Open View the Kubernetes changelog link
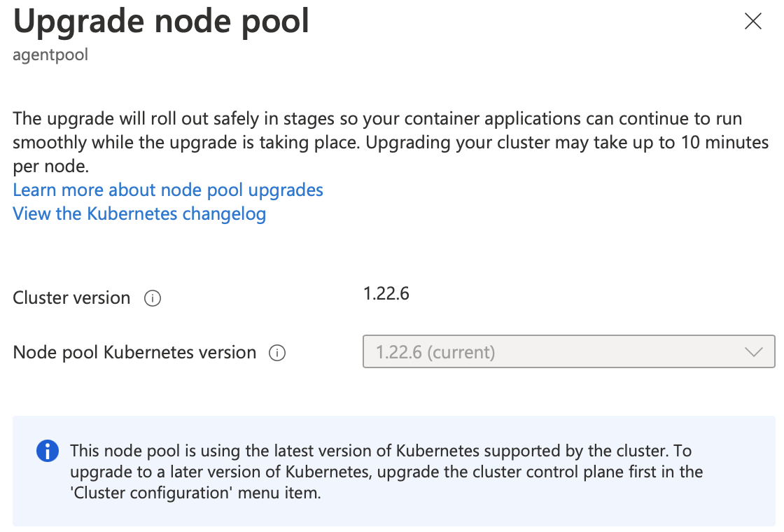The image size is (784, 532). click(139, 213)
